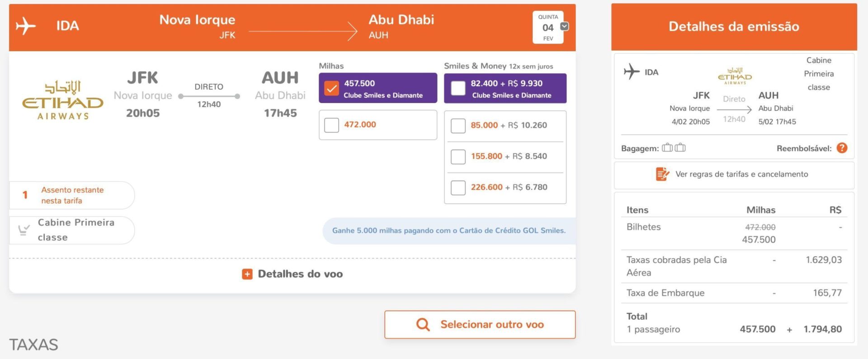
Task: Click the seat icon beside Cabine Primeira classe
Action: click(x=24, y=230)
